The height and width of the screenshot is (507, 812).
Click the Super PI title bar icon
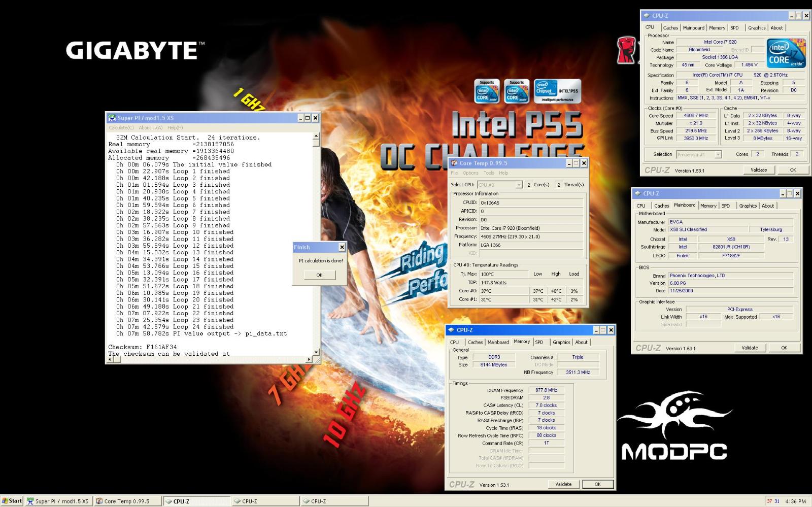pos(112,118)
